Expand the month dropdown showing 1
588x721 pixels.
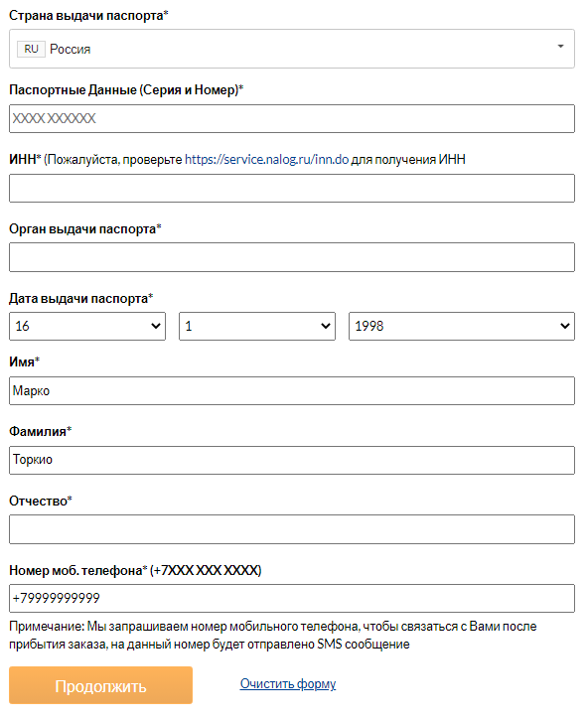[257, 326]
